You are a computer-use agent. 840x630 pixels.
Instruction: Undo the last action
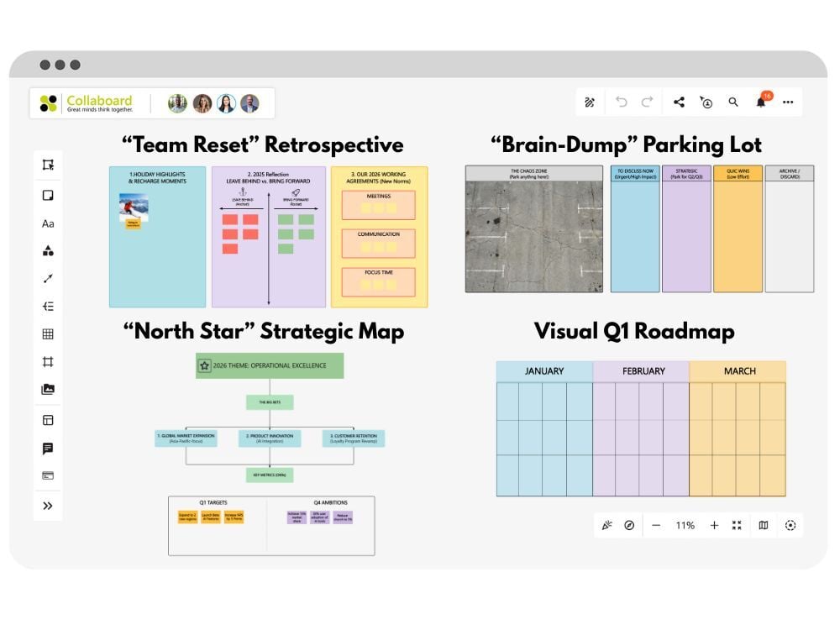(x=621, y=102)
